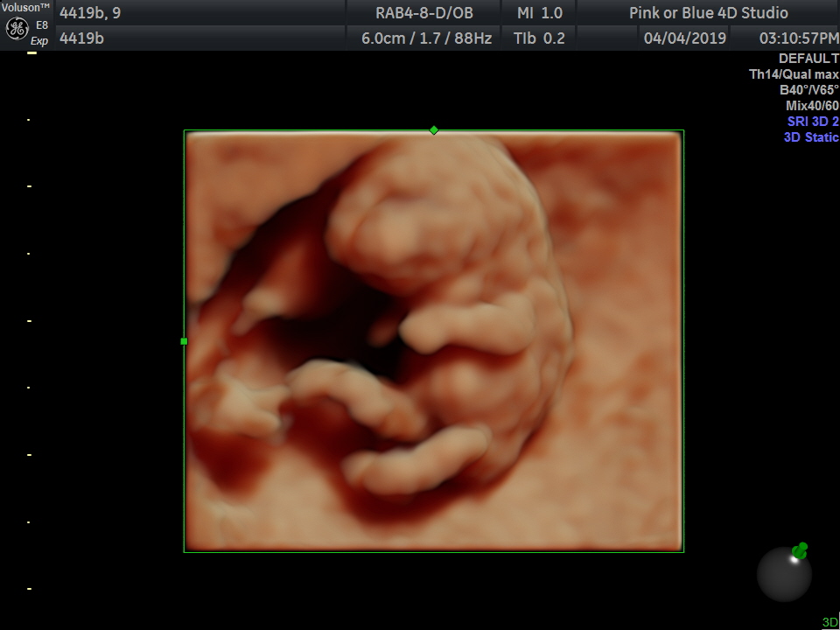This screenshot has width=840, height=630.
Task: Click the green square handle on the box's left edge
Action: tap(184, 341)
